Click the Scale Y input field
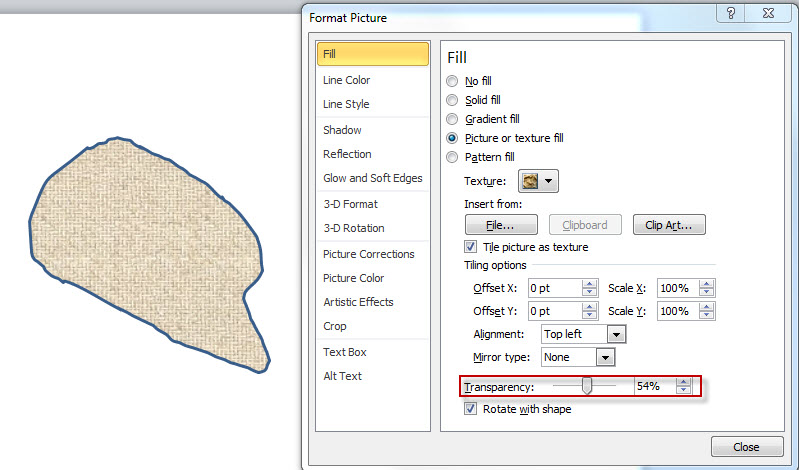799x470 pixels. click(x=678, y=311)
